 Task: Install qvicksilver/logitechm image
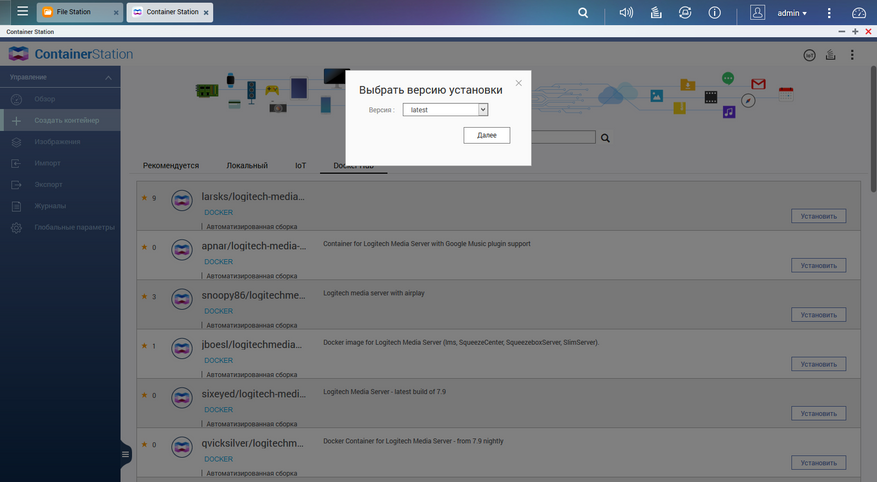pyautogui.click(x=818, y=462)
